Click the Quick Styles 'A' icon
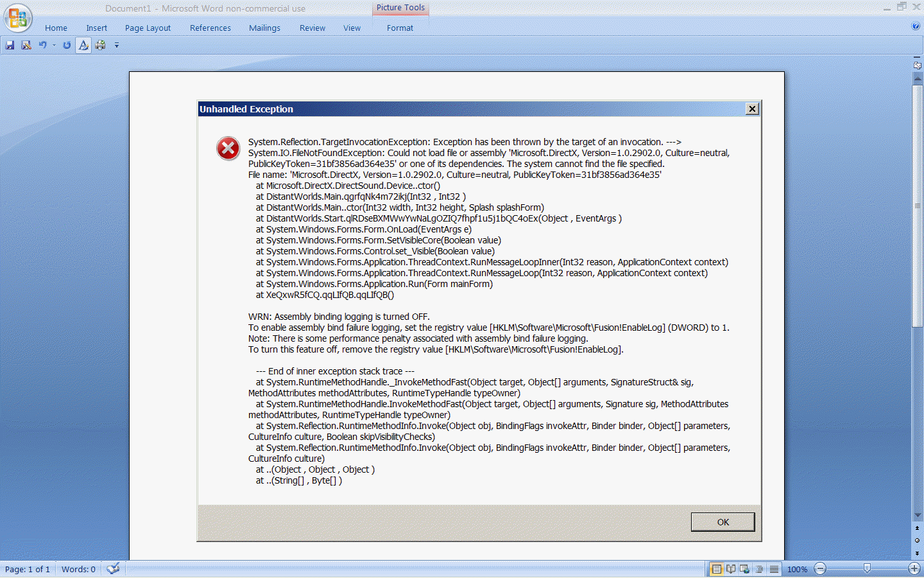 click(83, 45)
